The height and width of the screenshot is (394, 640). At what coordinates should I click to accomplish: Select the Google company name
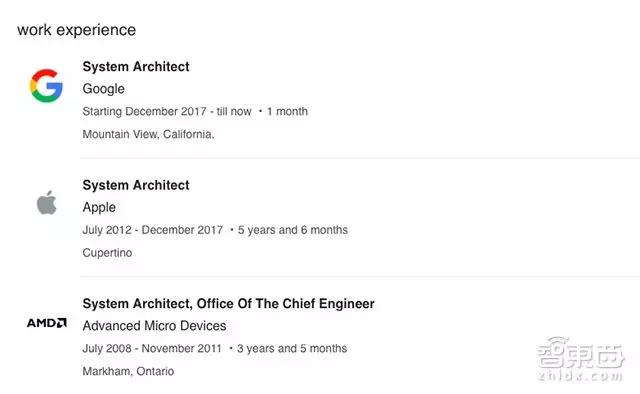tap(104, 89)
